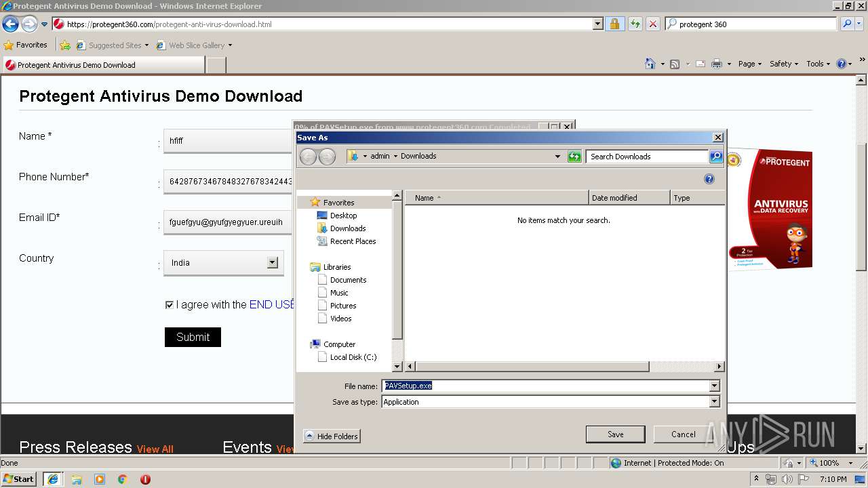
Task: Click the Cancel button in Save As
Action: (x=683, y=434)
